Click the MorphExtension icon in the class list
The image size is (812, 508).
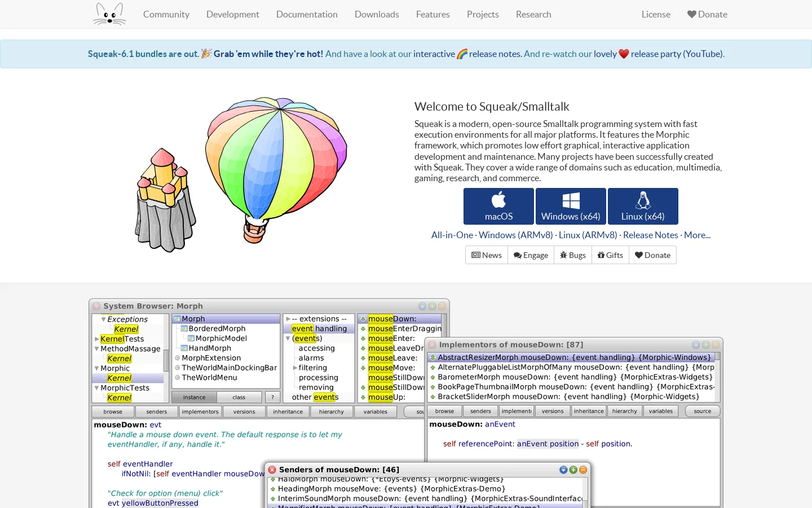point(177,358)
